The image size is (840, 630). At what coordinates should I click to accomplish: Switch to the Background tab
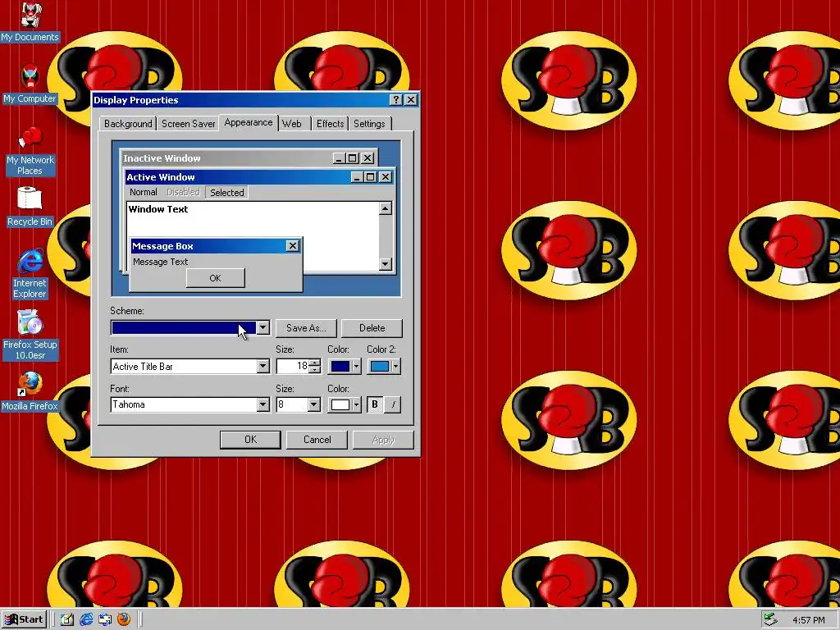click(x=128, y=124)
